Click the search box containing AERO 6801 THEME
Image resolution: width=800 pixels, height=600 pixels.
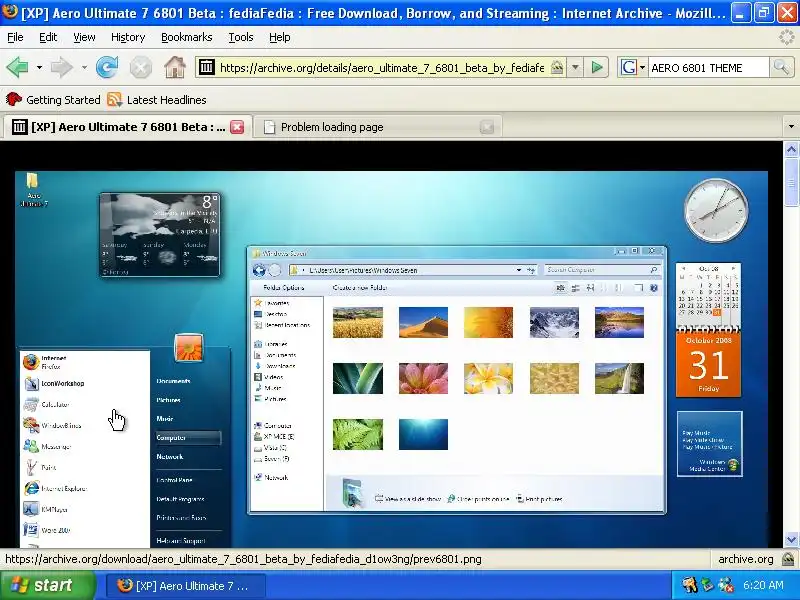pos(708,67)
